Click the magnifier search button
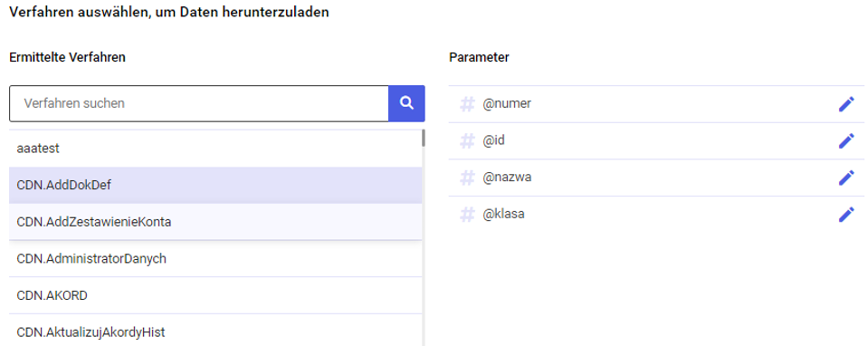 coord(407,103)
